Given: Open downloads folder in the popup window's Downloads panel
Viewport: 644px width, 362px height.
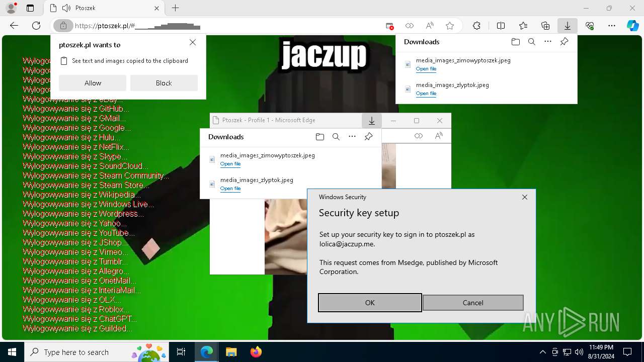Looking at the screenshot, I should [319, 137].
